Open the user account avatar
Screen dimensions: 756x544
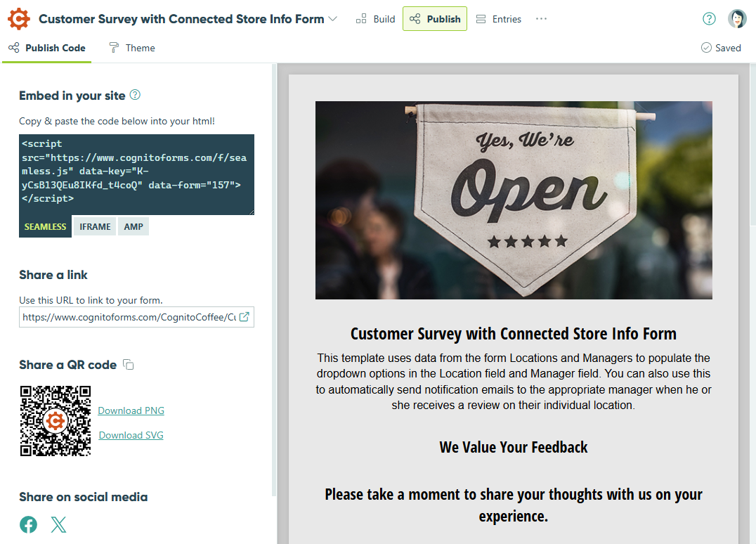click(737, 18)
